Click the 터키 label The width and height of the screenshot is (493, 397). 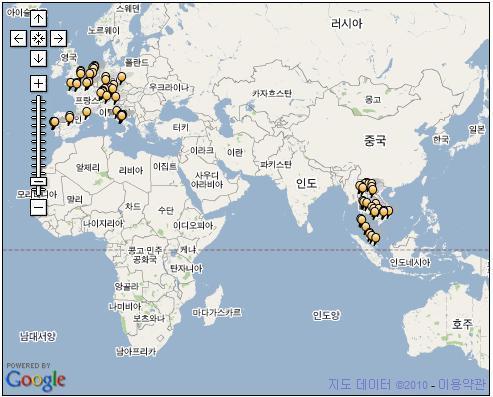point(181,127)
